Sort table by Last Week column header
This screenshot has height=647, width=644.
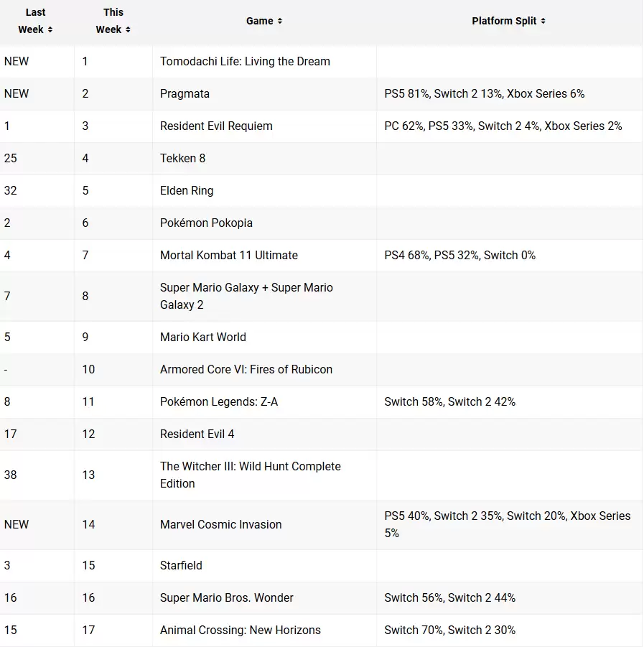[32, 22]
